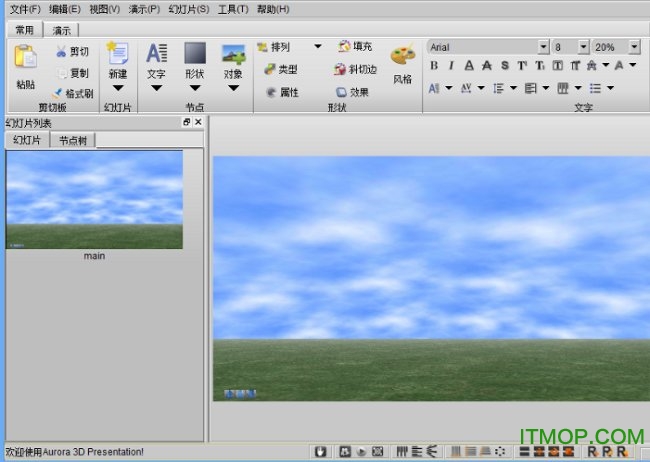Click the Object (对象) node icon

pos(233,54)
